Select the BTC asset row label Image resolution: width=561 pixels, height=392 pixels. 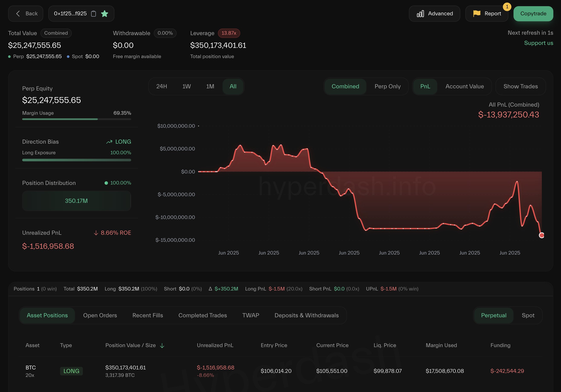pyautogui.click(x=30, y=368)
